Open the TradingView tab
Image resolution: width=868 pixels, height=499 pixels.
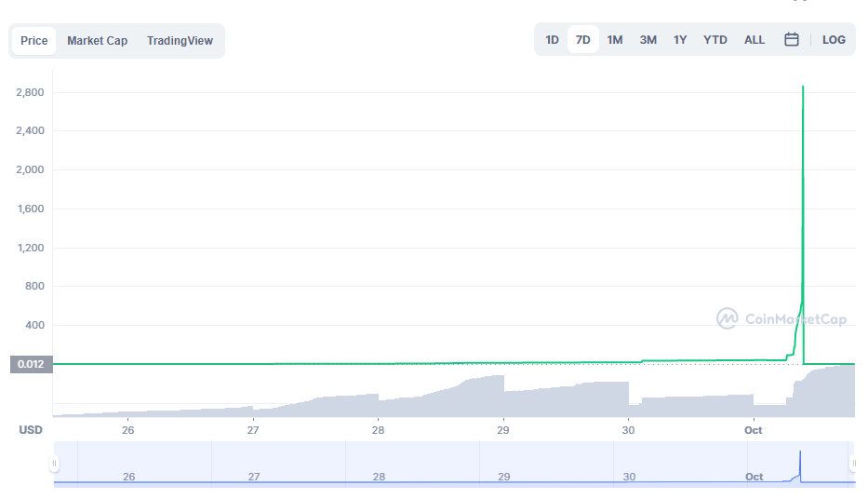click(180, 41)
